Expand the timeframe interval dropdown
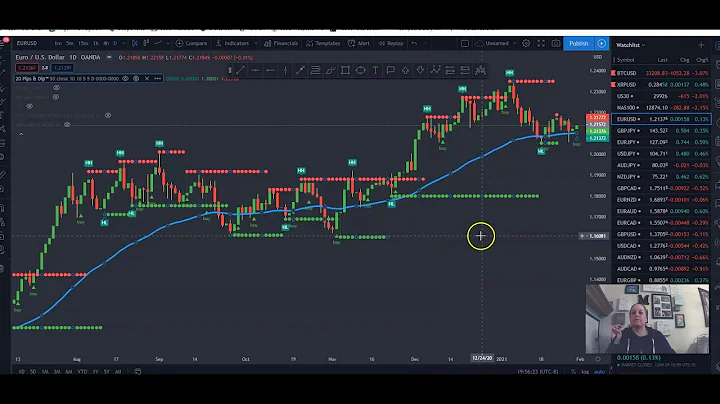The width and height of the screenshot is (720, 404). coord(124,43)
